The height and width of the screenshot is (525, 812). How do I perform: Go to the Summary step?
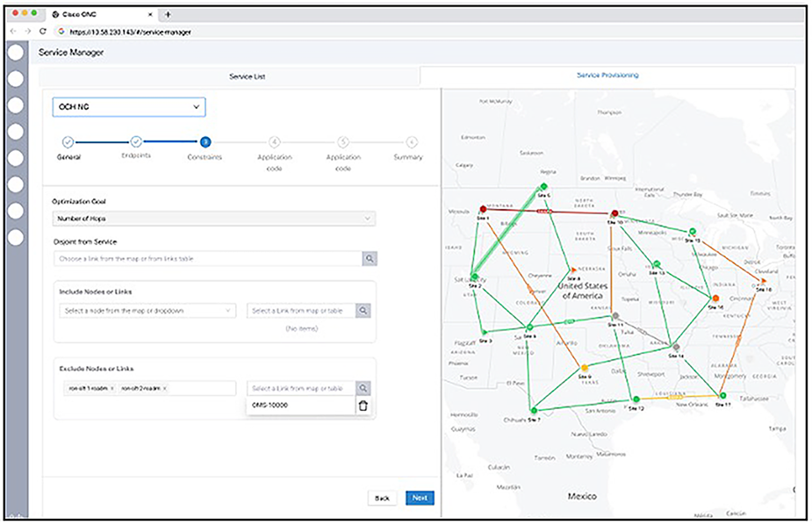tap(412, 142)
